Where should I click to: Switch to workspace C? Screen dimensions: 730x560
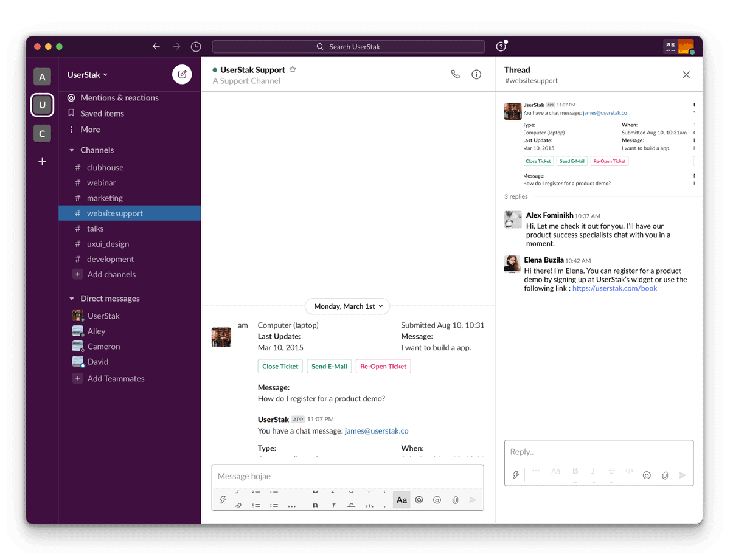coord(42,134)
